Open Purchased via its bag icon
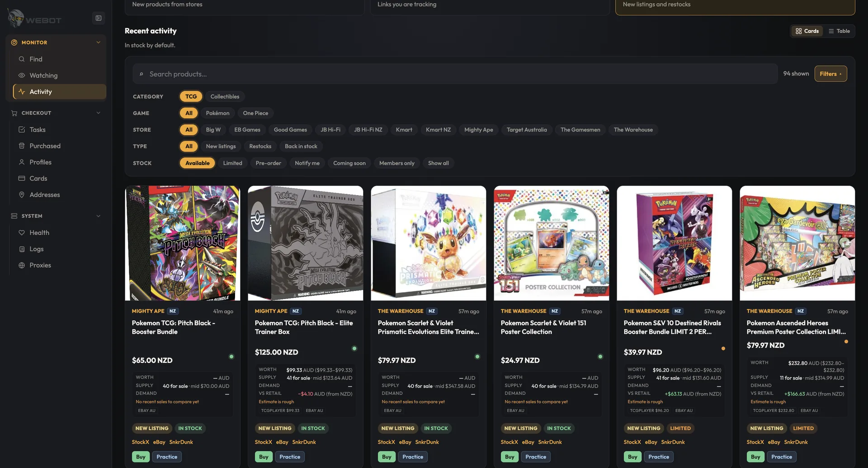868x468 pixels. (x=21, y=146)
